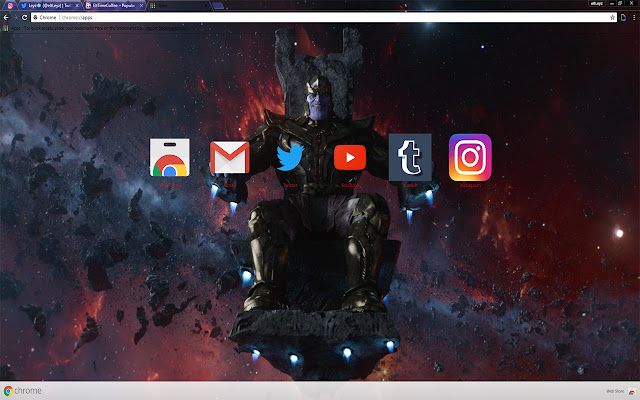Go back with the back arrow
Screen dimensions: 640x400
pos(6,18)
